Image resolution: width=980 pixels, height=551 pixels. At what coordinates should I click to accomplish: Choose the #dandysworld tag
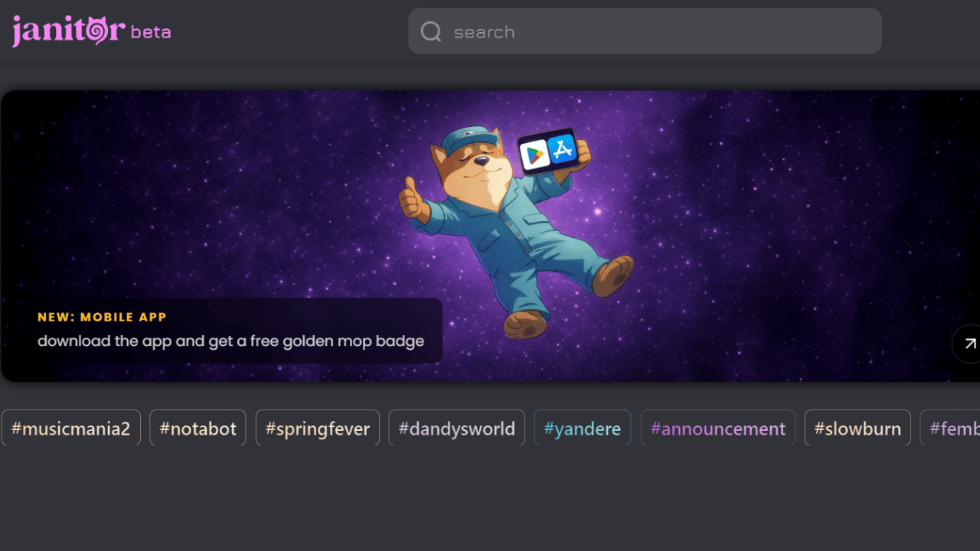pyautogui.click(x=457, y=428)
